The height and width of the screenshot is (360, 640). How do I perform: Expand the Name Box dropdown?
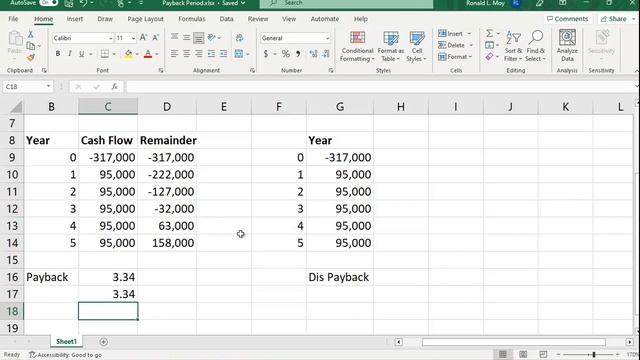pyautogui.click(x=48, y=87)
